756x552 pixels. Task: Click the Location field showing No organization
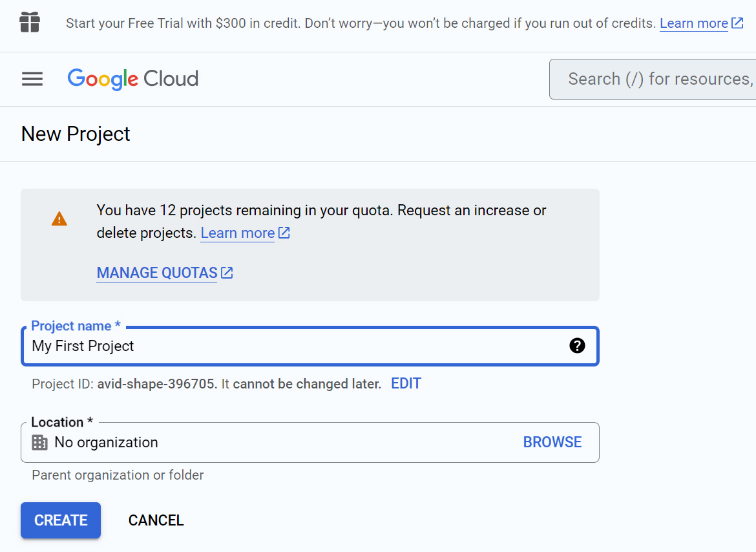pos(310,443)
